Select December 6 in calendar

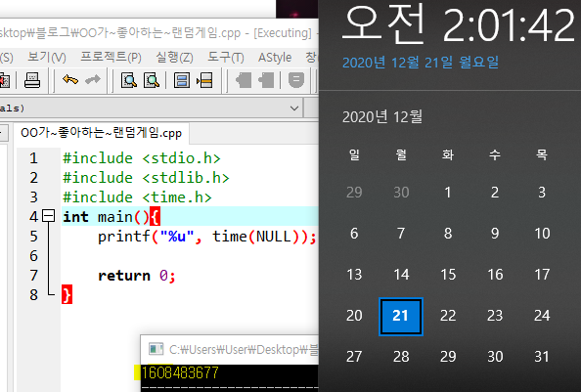(354, 234)
